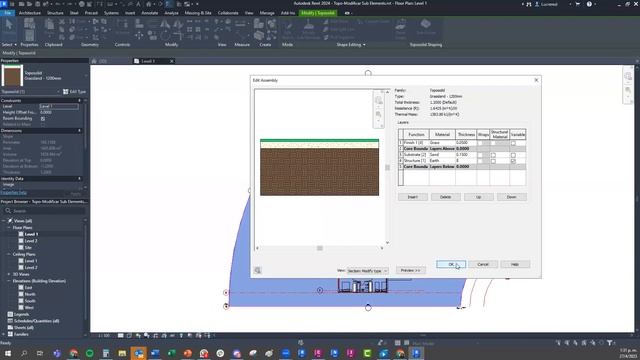Switch to the Architecture ribbon tab
The height and width of the screenshot is (360, 640).
pos(30,13)
